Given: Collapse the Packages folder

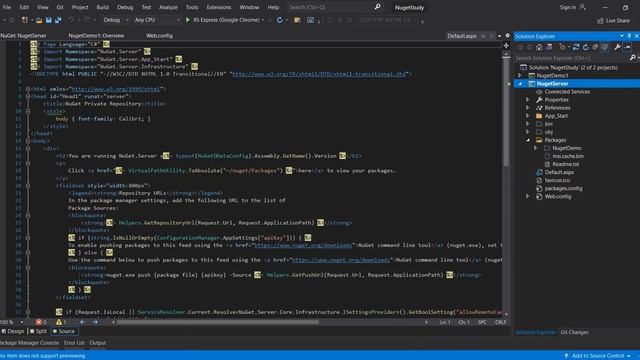Looking at the screenshot, I should click(x=528, y=140).
